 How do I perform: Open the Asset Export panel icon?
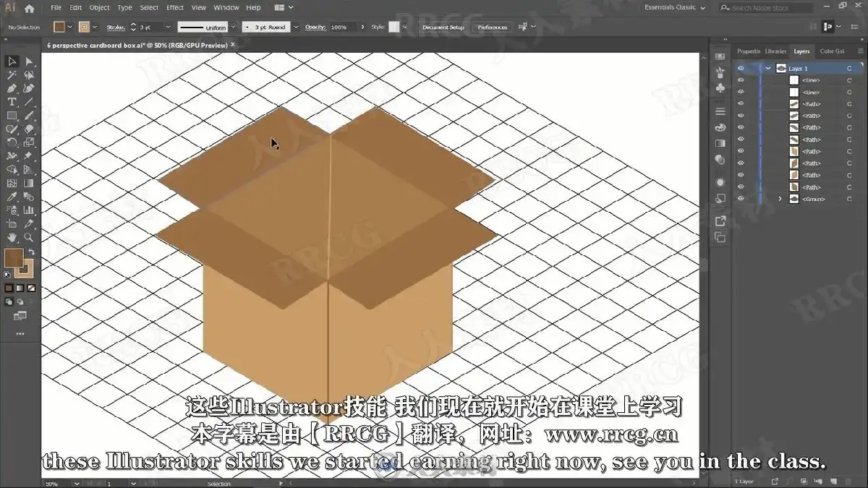click(720, 221)
